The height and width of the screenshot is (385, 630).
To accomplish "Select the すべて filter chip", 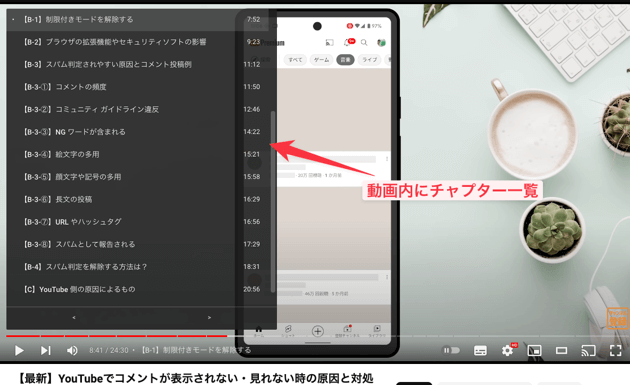I will point(295,60).
